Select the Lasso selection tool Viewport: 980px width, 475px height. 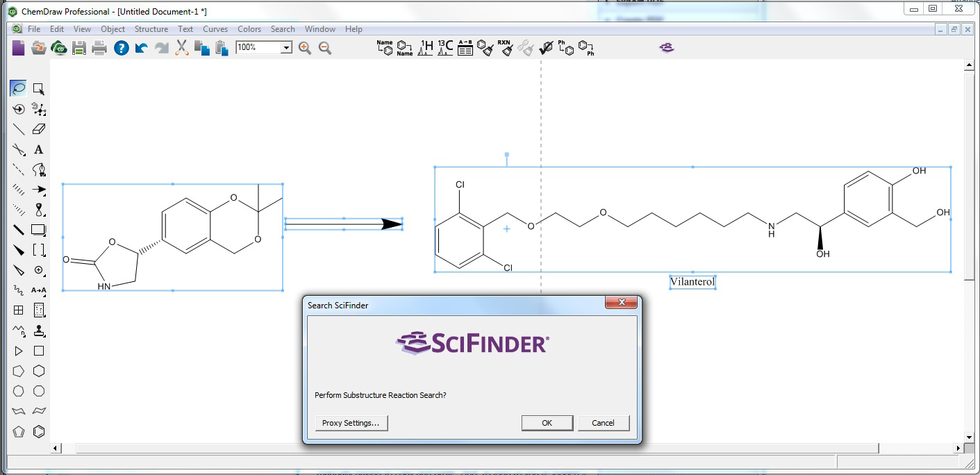[x=19, y=89]
